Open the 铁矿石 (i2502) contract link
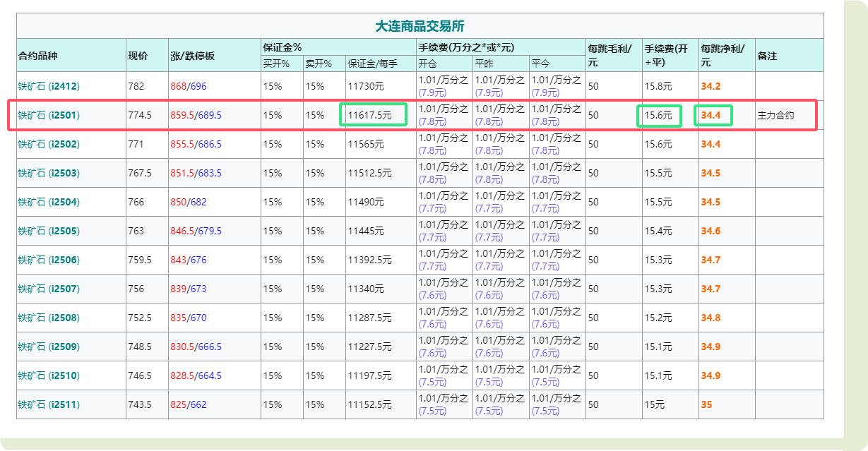Viewport: 868px width, 451px height. pyautogui.click(x=49, y=144)
